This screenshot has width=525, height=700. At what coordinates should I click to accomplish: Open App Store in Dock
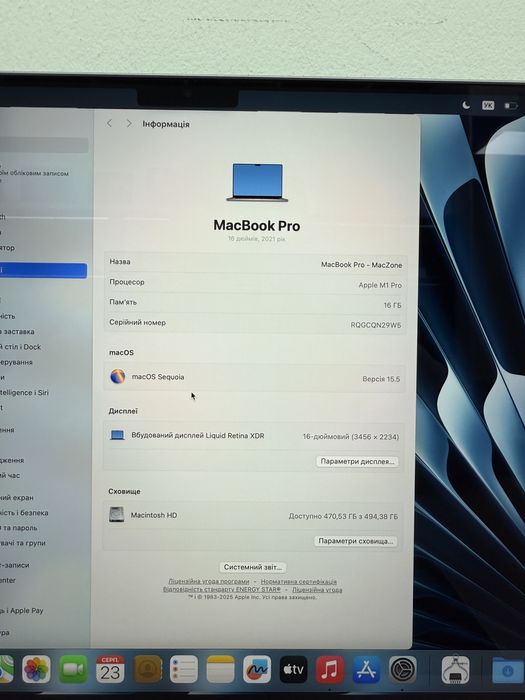(366, 669)
